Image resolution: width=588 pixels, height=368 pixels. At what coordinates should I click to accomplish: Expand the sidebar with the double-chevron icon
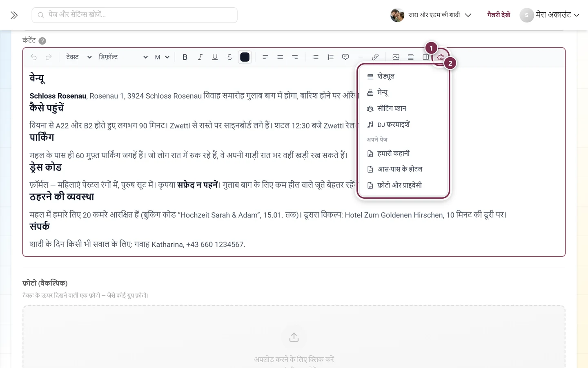click(14, 15)
